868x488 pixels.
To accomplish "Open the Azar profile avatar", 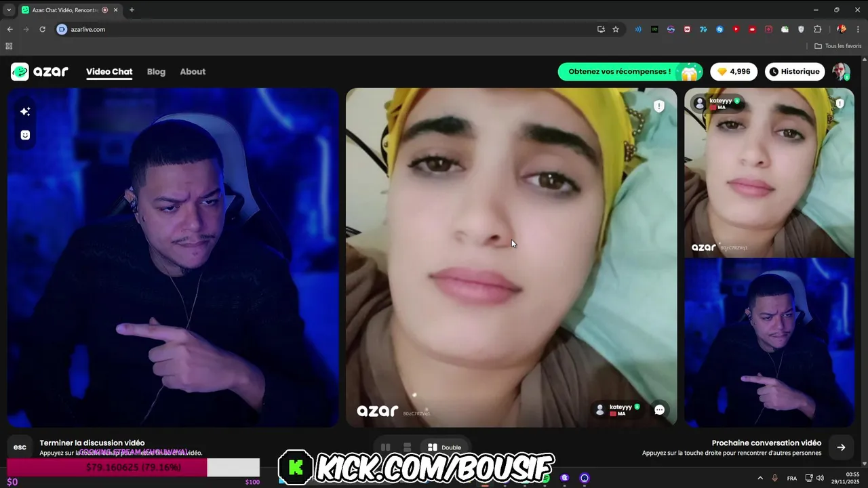I will click(841, 72).
